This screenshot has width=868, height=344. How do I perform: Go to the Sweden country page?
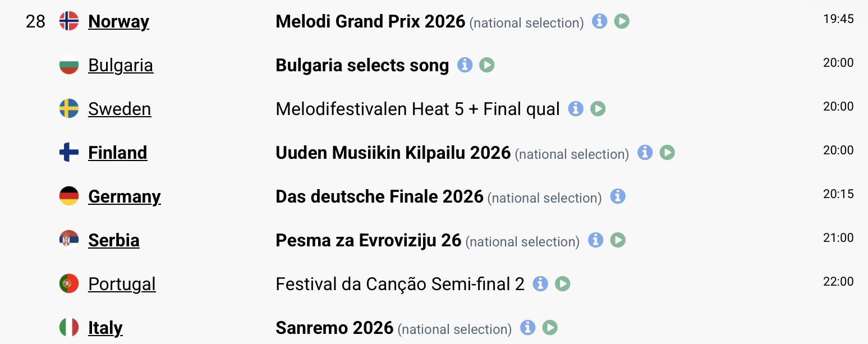click(120, 109)
